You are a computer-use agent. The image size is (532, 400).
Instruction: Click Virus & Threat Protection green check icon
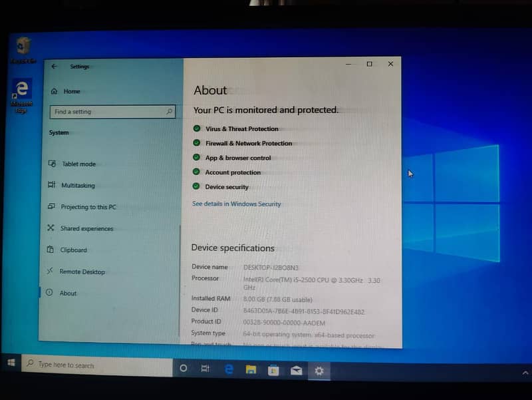[196, 128]
